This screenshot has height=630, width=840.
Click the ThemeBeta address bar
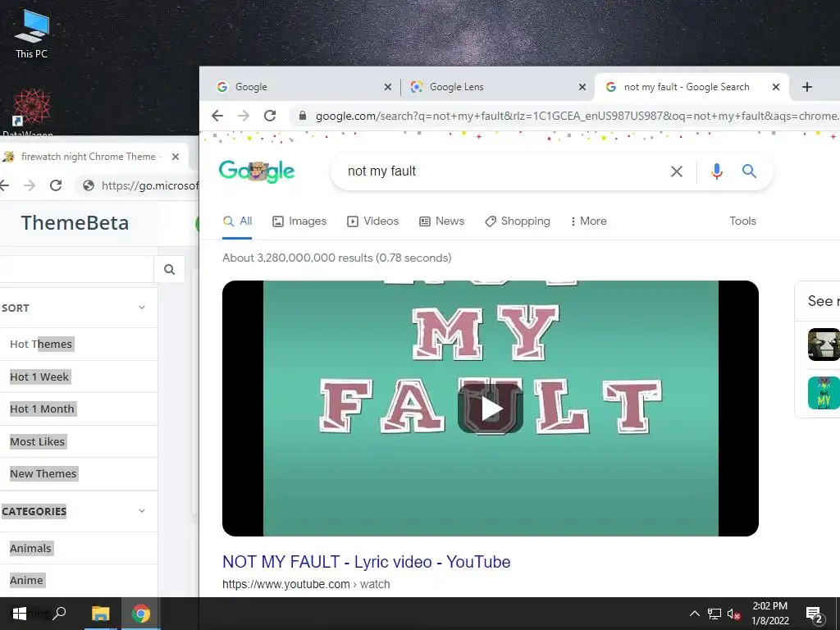(149, 186)
